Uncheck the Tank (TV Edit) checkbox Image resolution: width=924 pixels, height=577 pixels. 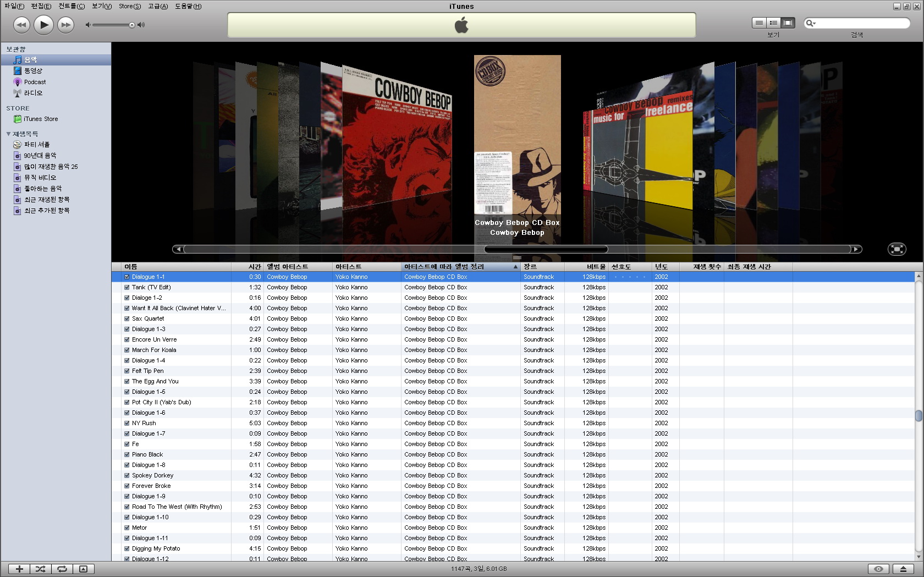127,288
